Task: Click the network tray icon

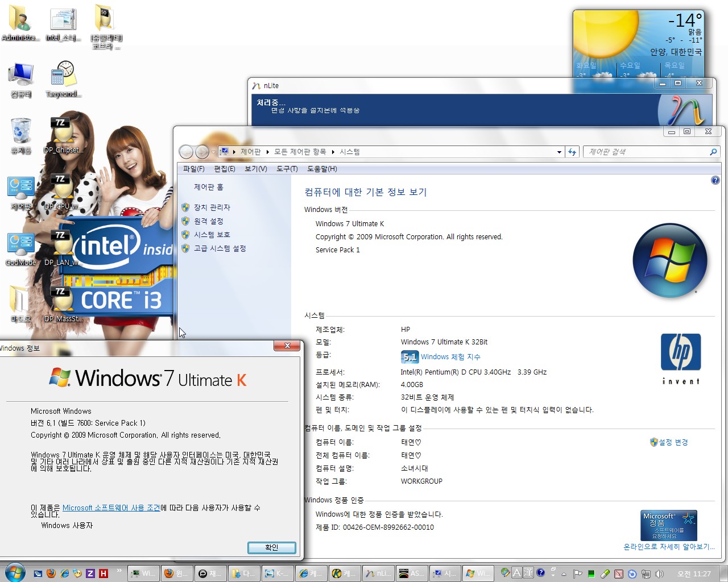Action: [x=646, y=573]
